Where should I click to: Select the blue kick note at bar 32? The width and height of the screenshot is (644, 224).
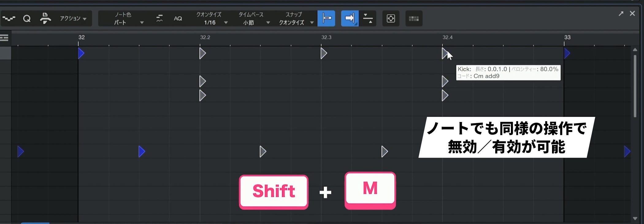point(81,54)
